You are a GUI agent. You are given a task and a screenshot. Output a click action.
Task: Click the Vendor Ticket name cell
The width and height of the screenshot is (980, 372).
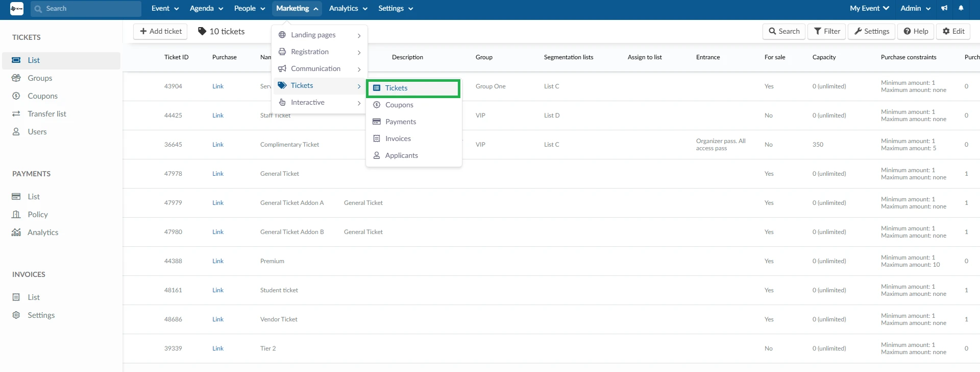pos(279,319)
